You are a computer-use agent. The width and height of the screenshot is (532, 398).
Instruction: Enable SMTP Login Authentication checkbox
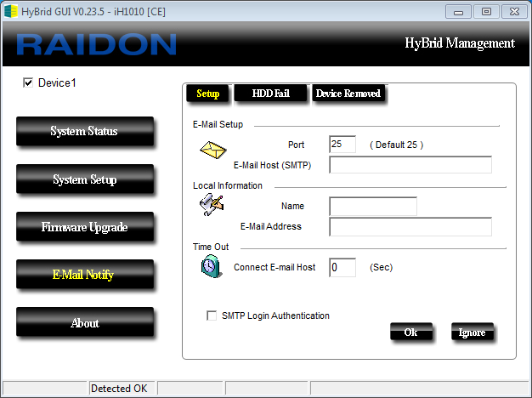coord(212,316)
